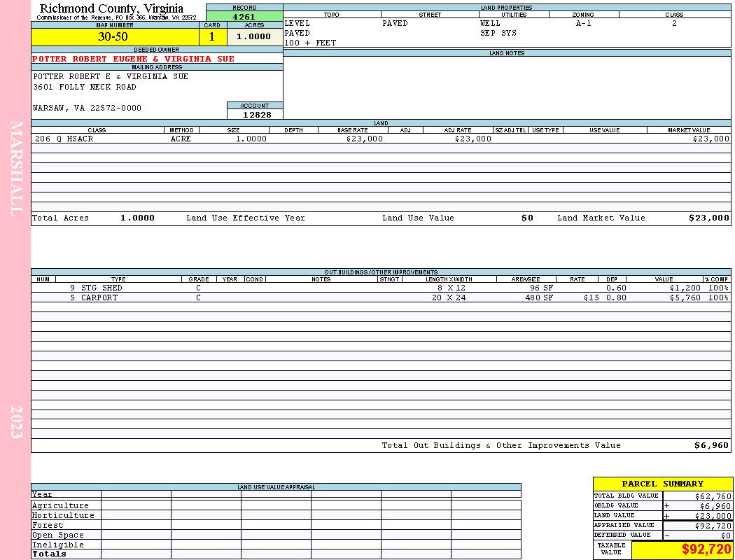Select the CARPORT outbuilding row
Viewport: 735px width, 560px height.
point(381,297)
